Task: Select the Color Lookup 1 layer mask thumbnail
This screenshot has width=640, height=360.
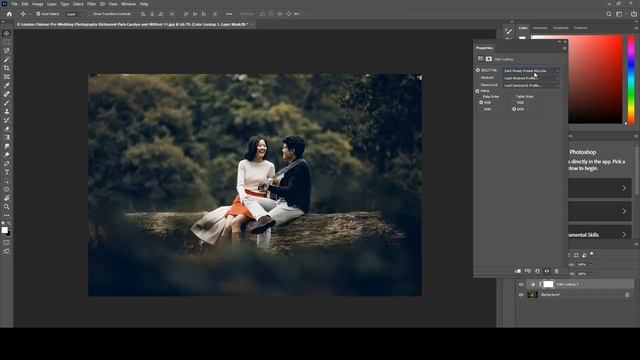Action: [548, 284]
